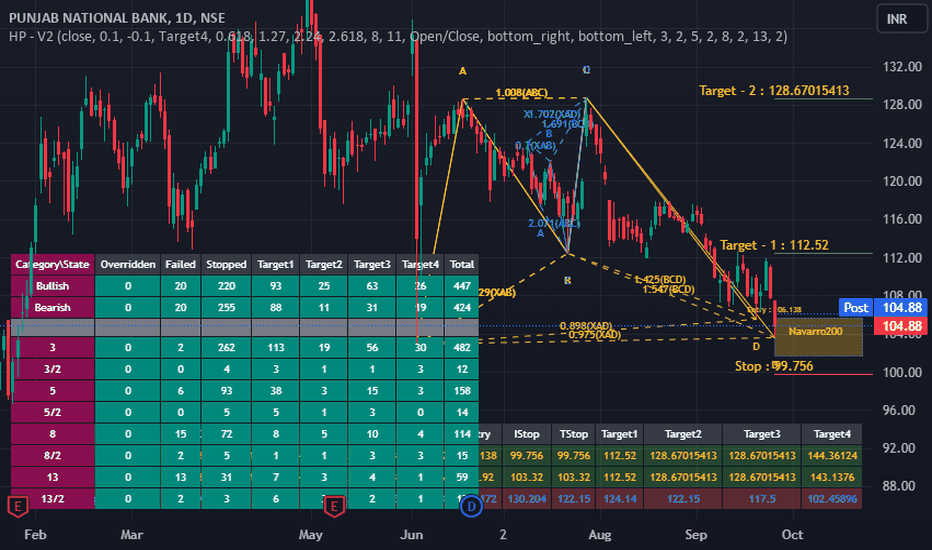
Task: Click the 0.898(XAD) ratio label
Action: (585, 326)
